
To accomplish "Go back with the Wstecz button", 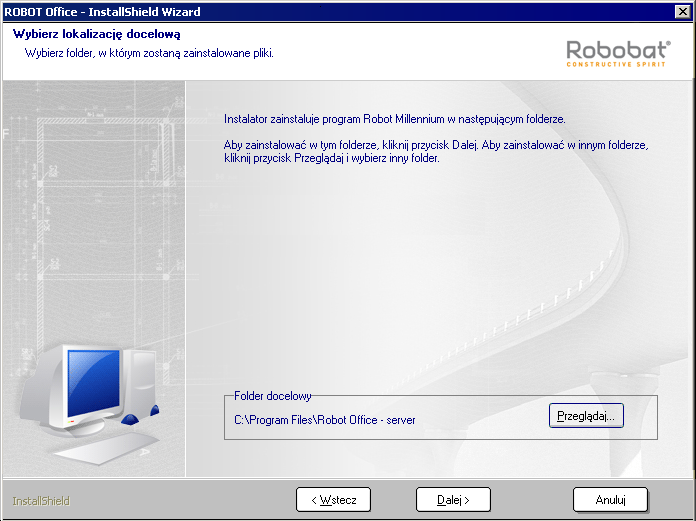I will 333,500.
